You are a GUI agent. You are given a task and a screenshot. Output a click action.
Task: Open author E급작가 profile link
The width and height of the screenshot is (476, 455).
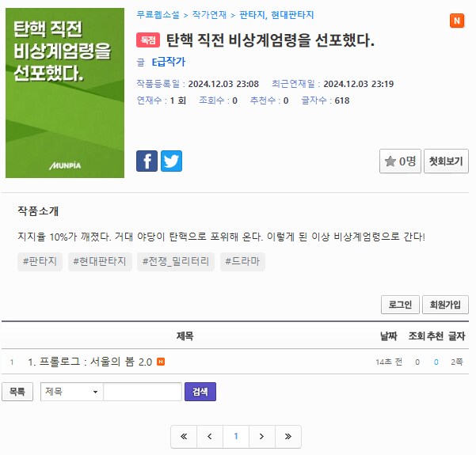tap(169, 62)
